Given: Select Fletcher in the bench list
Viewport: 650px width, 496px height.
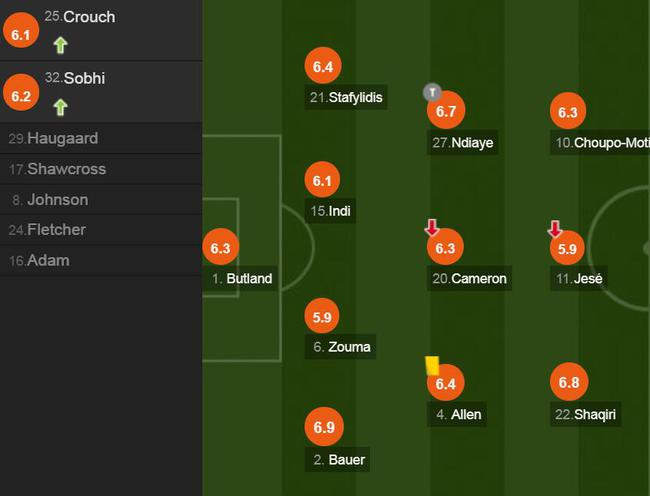Looking at the screenshot, I should (56, 230).
